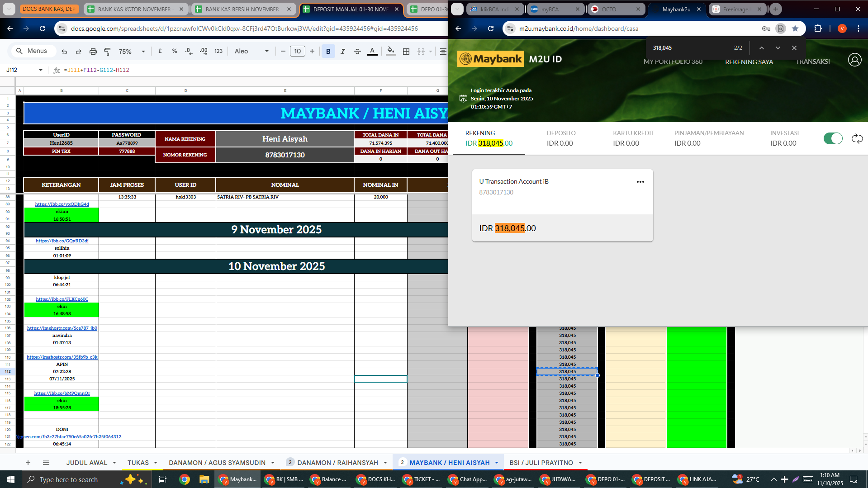Go to next find result for 318,045
The image size is (868, 488).
778,48
